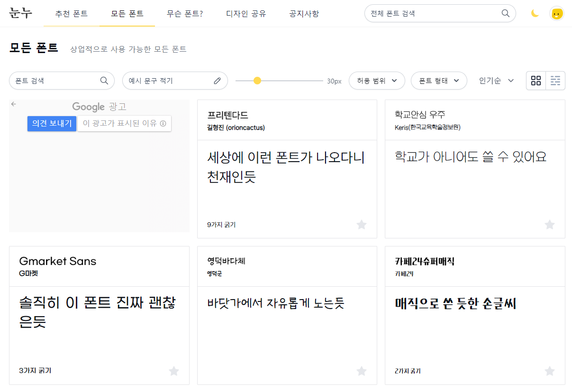Open the 카페24슈퍼매직 font title

coord(425,261)
